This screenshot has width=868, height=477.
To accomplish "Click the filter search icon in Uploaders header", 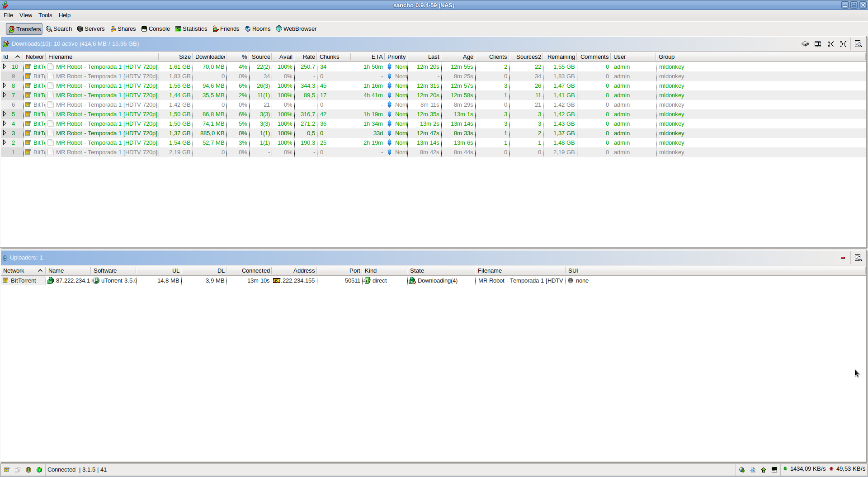I will 858,258.
